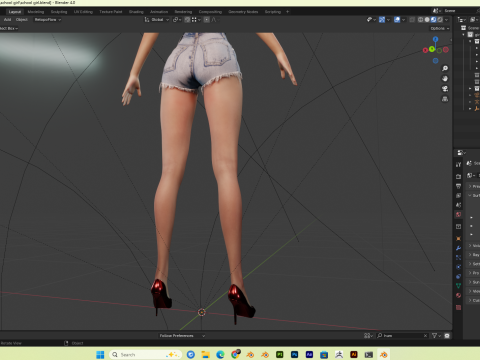Switch to the Texture Paint workspace tab
Image resolution: width=480 pixels, height=360 pixels.
click(x=111, y=12)
